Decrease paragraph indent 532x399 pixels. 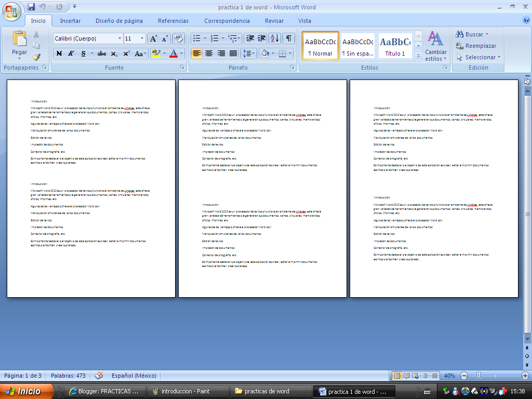point(250,38)
